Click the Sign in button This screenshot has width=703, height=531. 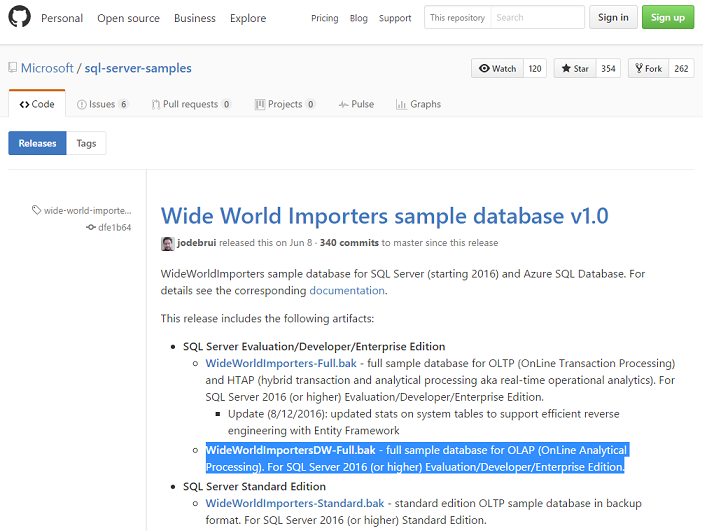[x=613, y=17]
